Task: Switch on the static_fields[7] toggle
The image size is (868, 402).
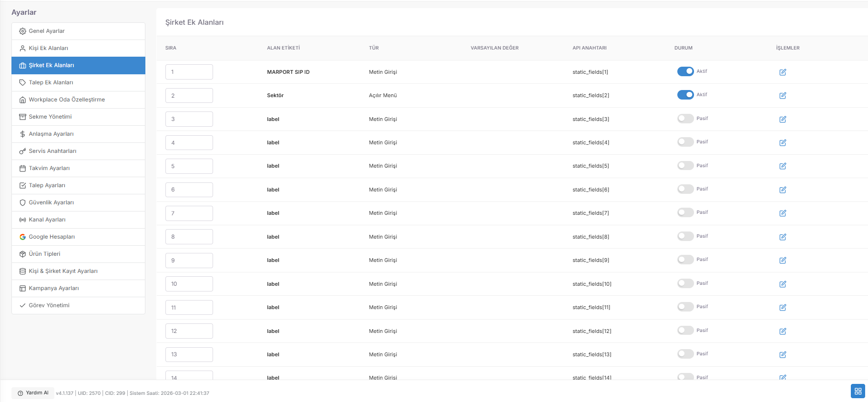Action: (x=685, y=212)
